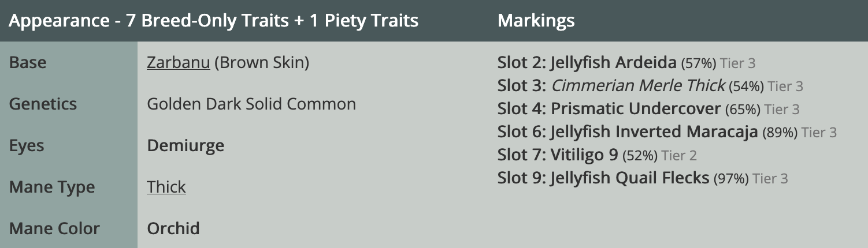Click the Mane Color row label

coord(54,228)
